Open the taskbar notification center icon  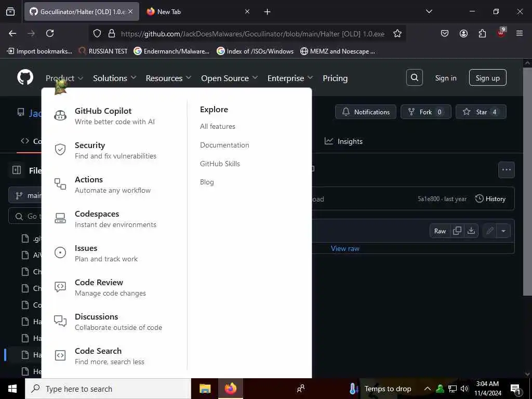tap(515, 389)
